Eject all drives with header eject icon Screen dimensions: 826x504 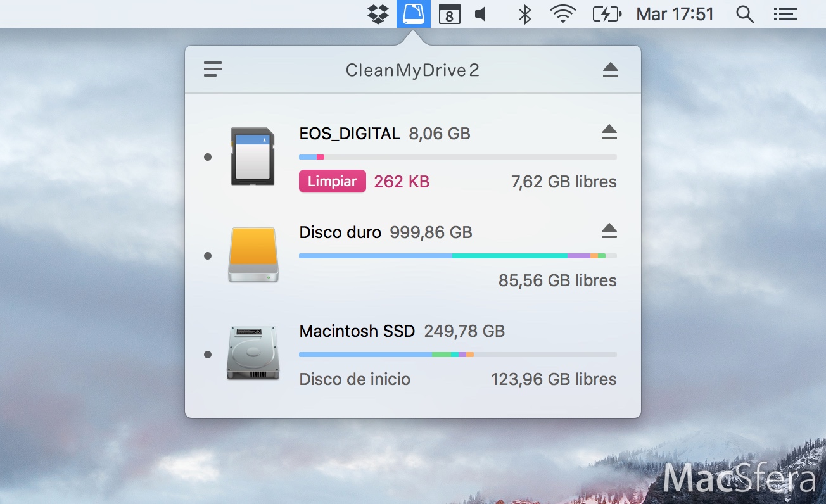tap(611, 70)
